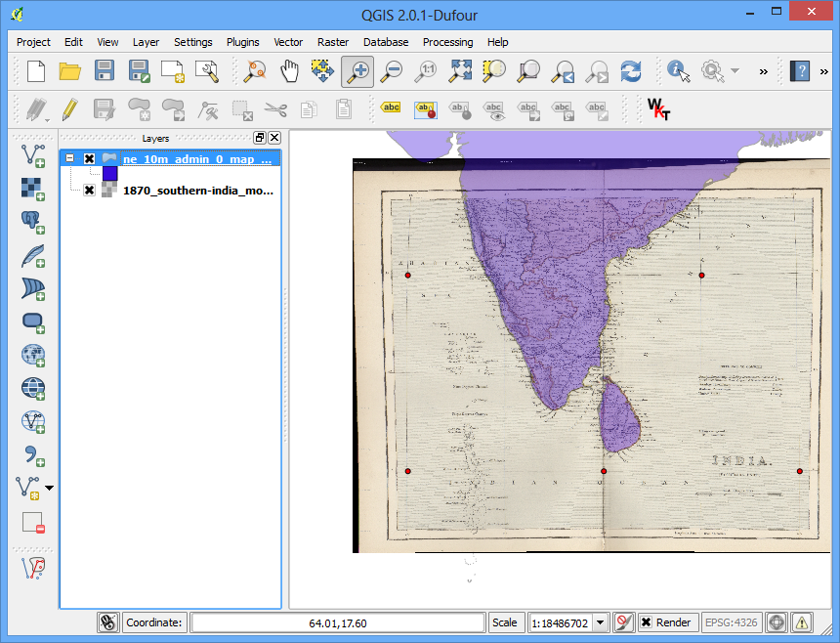Viewport: 840px width, 643px height.
Task: Activate the Zoom In tool
Action: pos(357,71)
